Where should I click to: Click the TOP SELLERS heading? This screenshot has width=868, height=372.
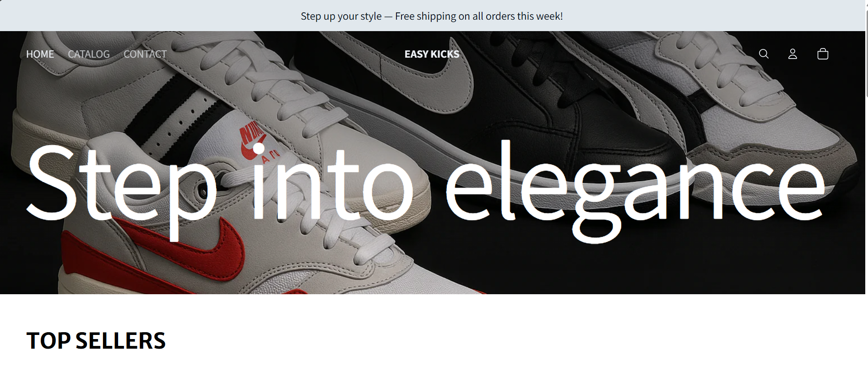pyautogui.click(x=96, y=341)
